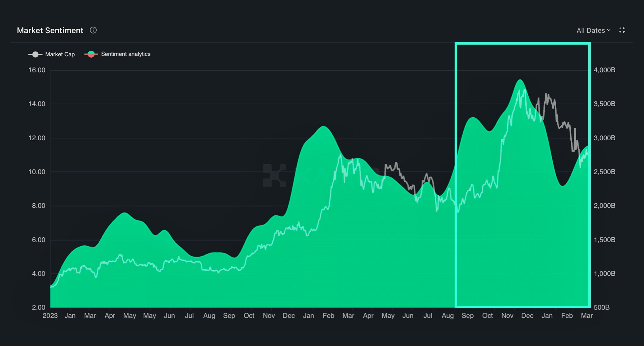Click the 2.00 left axis label

(39, 307)
